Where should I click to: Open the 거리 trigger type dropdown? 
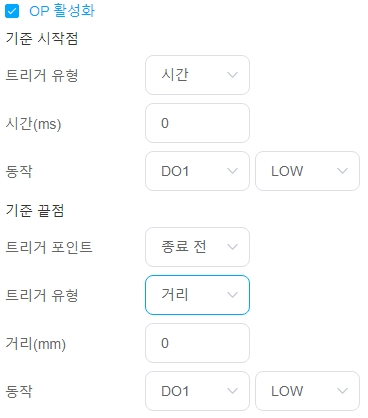[x=197, y=295]
